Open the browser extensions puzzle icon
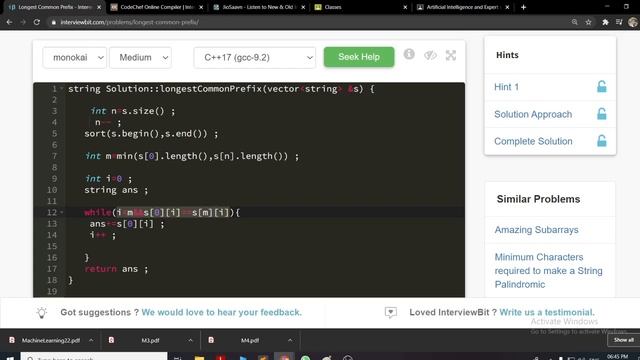The image size is (640, 360). coord(605,22)
